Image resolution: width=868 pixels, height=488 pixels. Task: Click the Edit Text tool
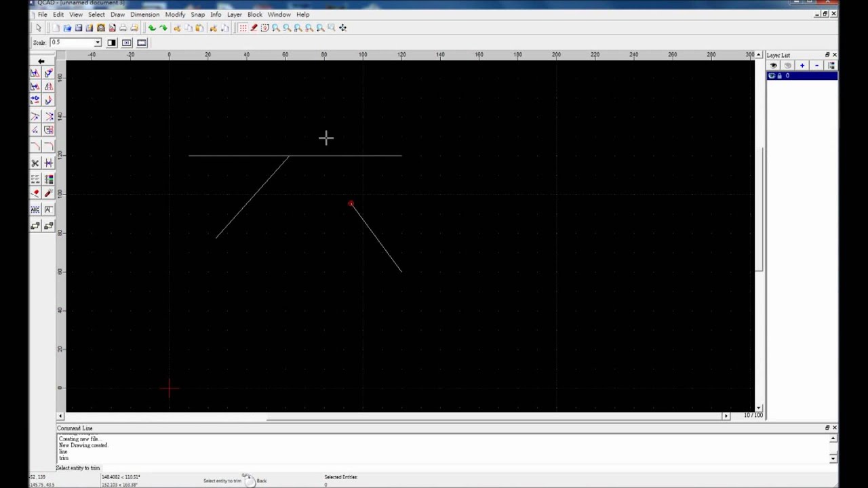(48, 209)
